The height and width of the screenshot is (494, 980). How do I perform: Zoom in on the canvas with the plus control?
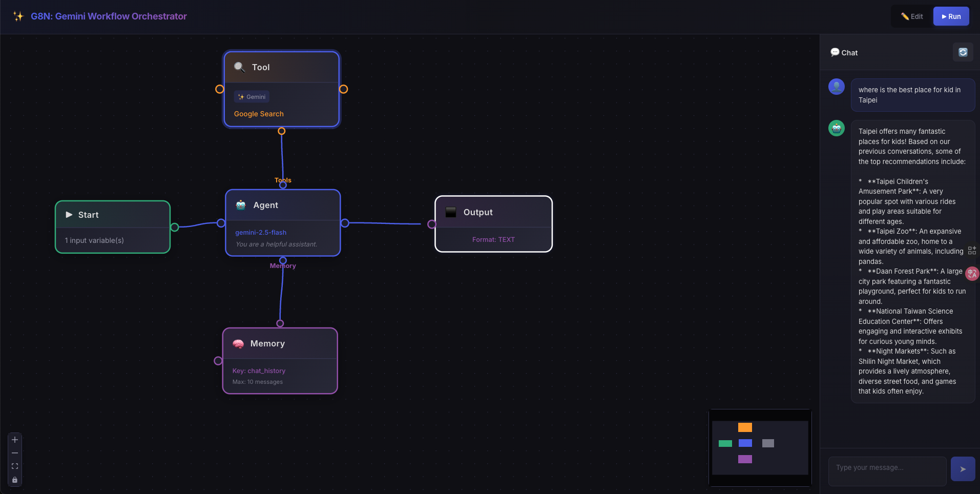tap(15, 440)
